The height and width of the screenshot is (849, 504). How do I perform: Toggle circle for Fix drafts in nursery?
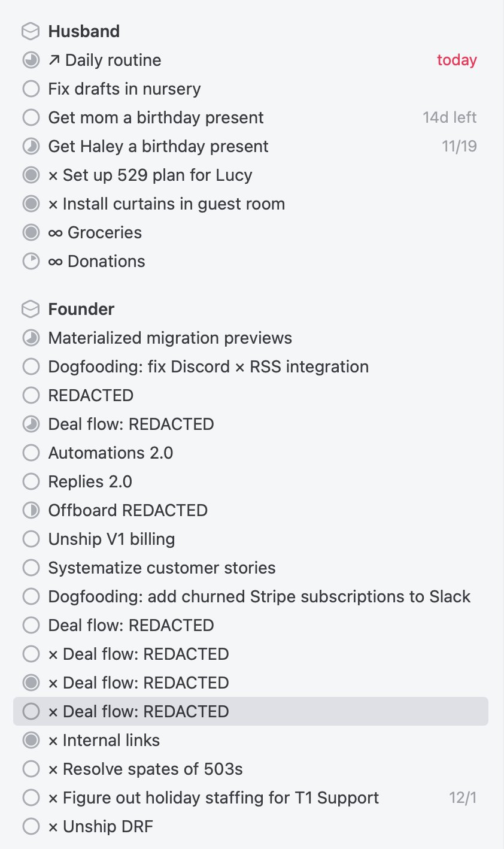[31, 89]
